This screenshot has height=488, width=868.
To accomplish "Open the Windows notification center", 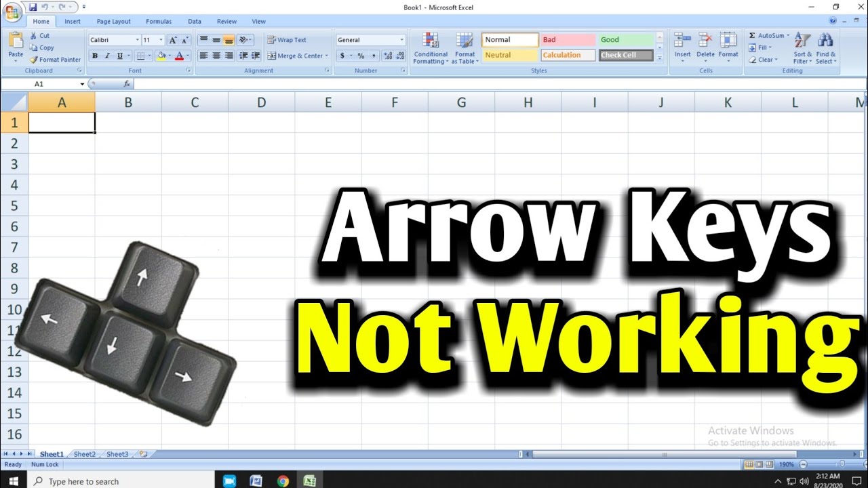I will pos(856,481).
